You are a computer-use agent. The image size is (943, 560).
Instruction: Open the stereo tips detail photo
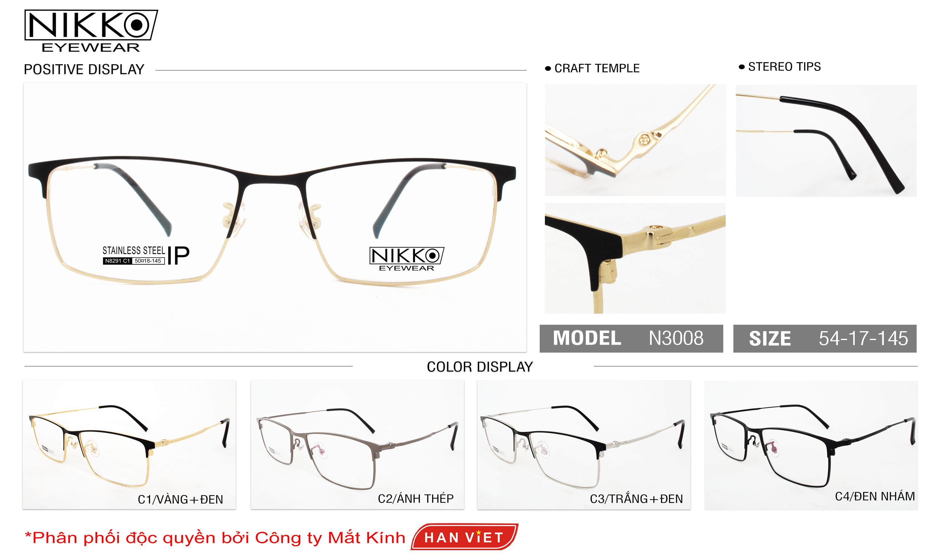click(x=826, y=140)
